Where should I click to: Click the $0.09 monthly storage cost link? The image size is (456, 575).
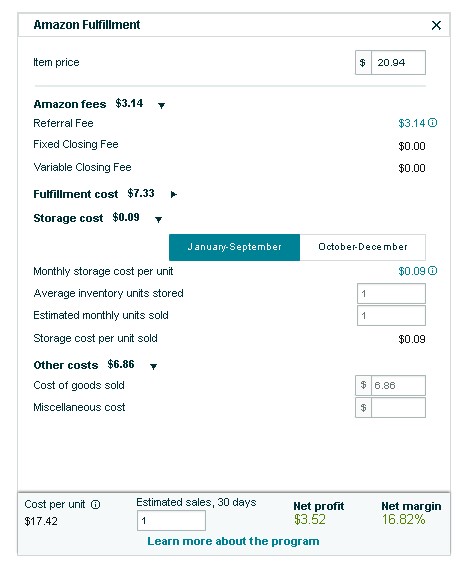click(412, 271)
